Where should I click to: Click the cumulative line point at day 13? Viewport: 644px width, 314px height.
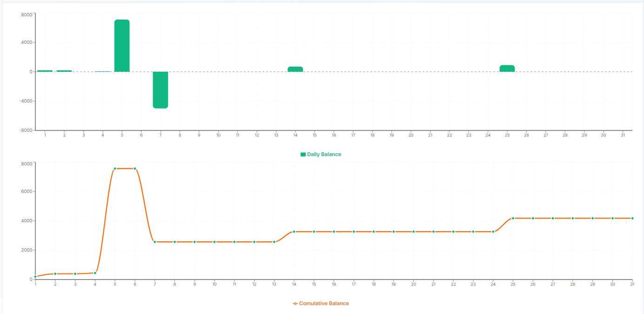274,242
